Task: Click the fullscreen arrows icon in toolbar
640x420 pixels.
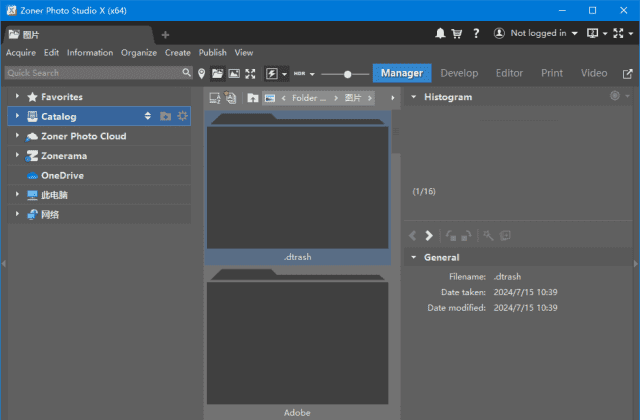Action: coord(250,73)
